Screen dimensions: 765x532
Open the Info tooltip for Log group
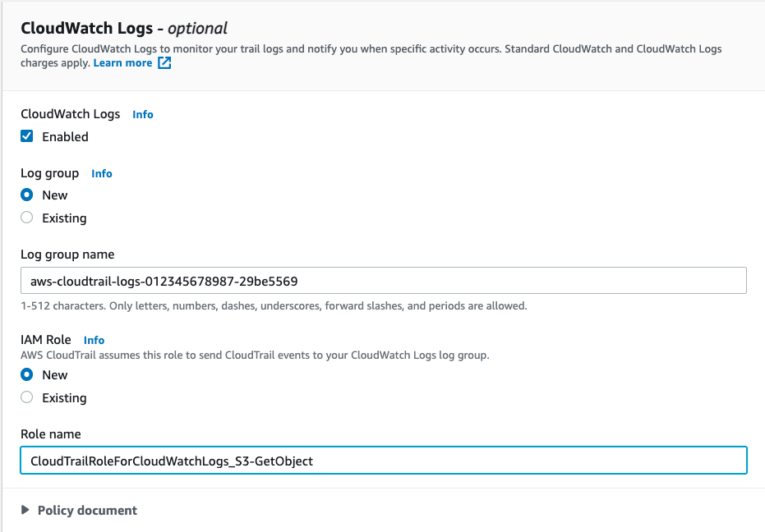(102, 173)
